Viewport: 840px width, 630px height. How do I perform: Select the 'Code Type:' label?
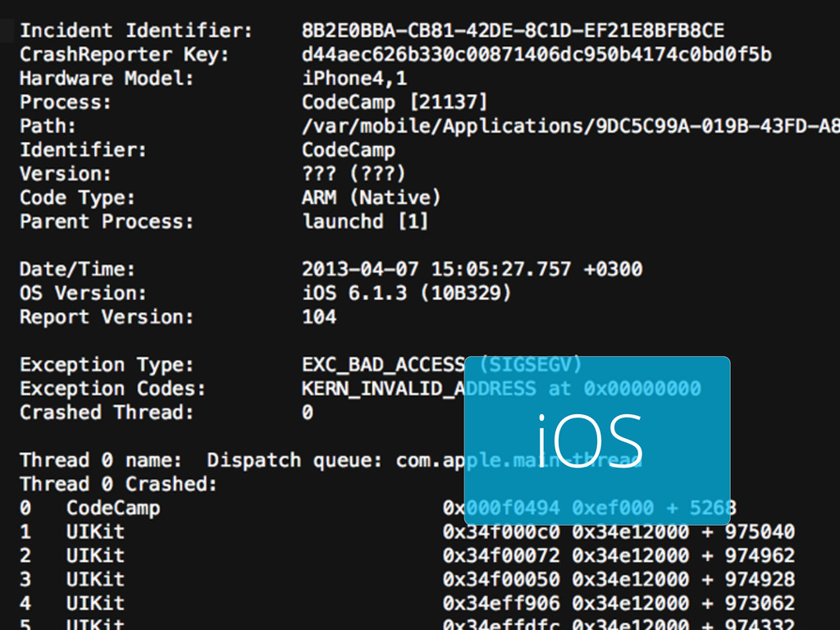tap(77, 198)
